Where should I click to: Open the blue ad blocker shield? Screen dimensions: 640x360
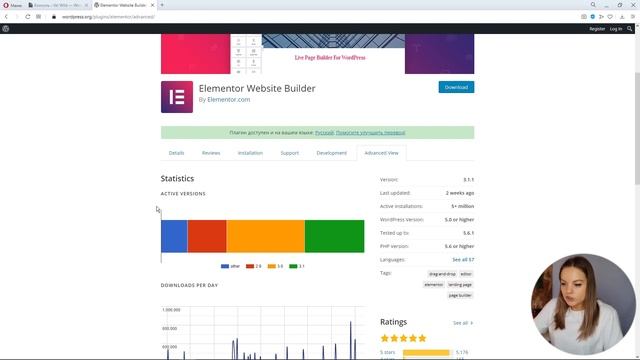click(593, 17)
